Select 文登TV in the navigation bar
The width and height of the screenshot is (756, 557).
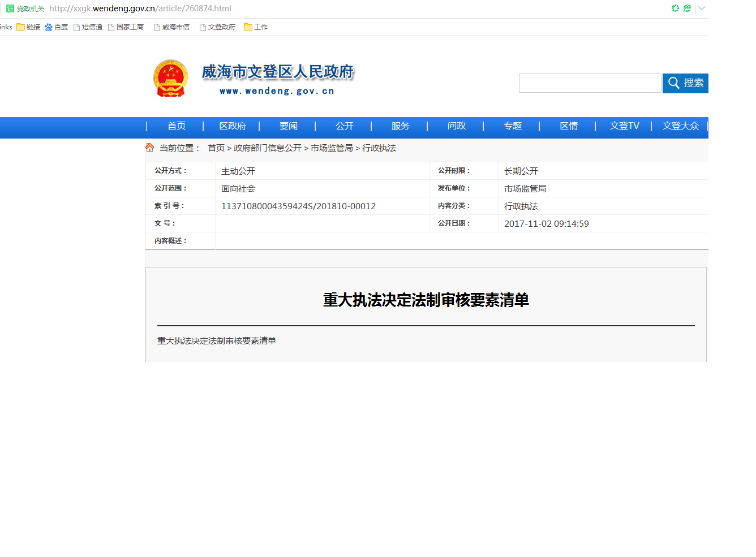tap(624, 126)
